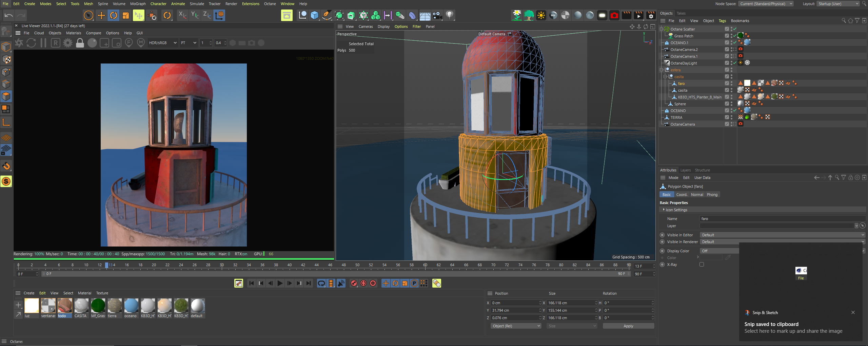This screenshot has height=346, width=868.
Task: Select the Rotate tool in top toolbar
Action: [114, 15]
